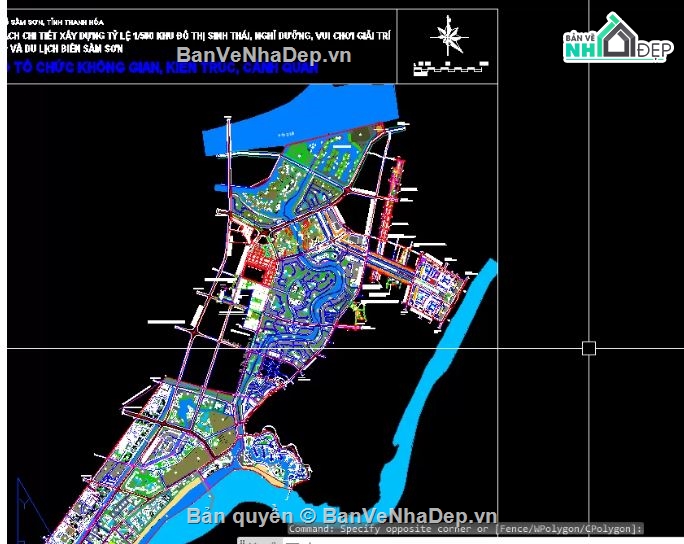The image size is (684, 544).
Task: Click the square pickbox at the crosshair center
Action: click(589, 348)
